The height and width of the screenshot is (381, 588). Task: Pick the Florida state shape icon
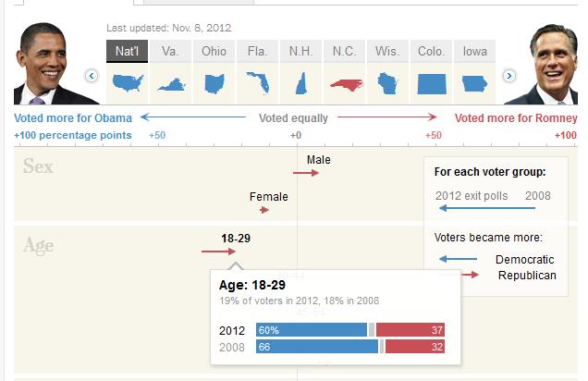(x=258, y=82)
